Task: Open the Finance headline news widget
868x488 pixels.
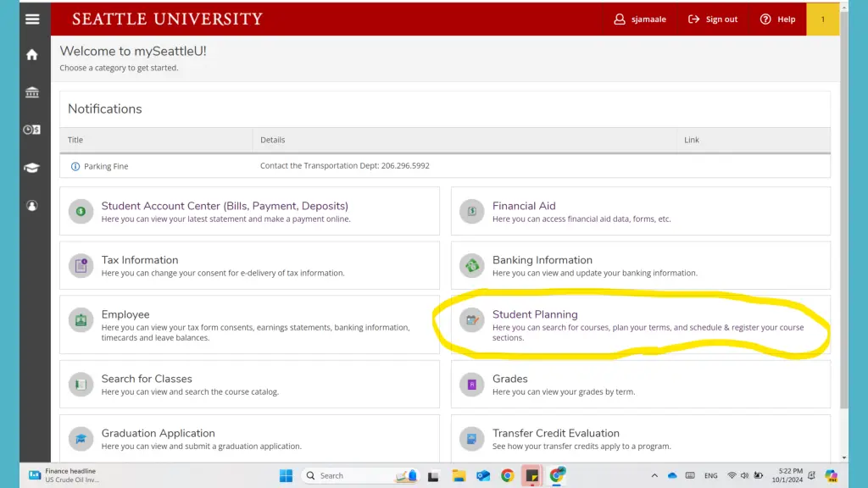Action: (x=64, y=475)
